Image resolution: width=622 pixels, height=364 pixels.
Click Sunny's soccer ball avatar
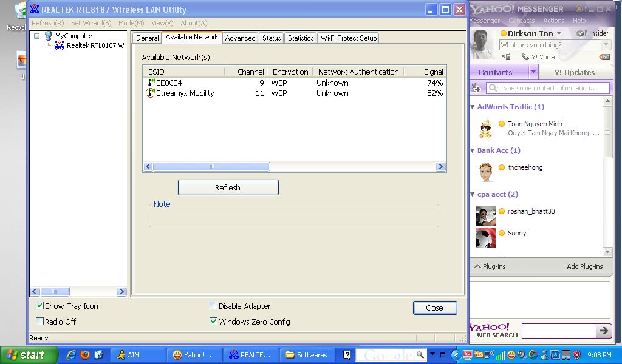point(486,238)
